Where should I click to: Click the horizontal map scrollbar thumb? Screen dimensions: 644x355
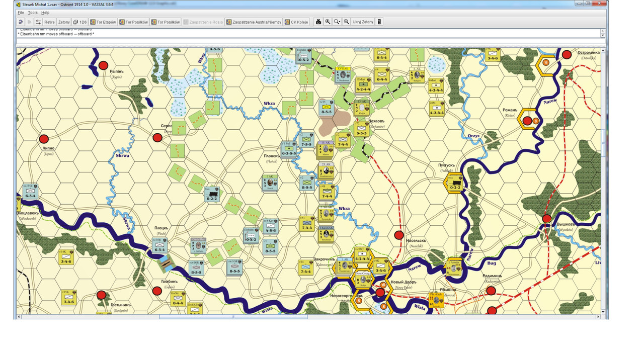click(x=233, y=317)
